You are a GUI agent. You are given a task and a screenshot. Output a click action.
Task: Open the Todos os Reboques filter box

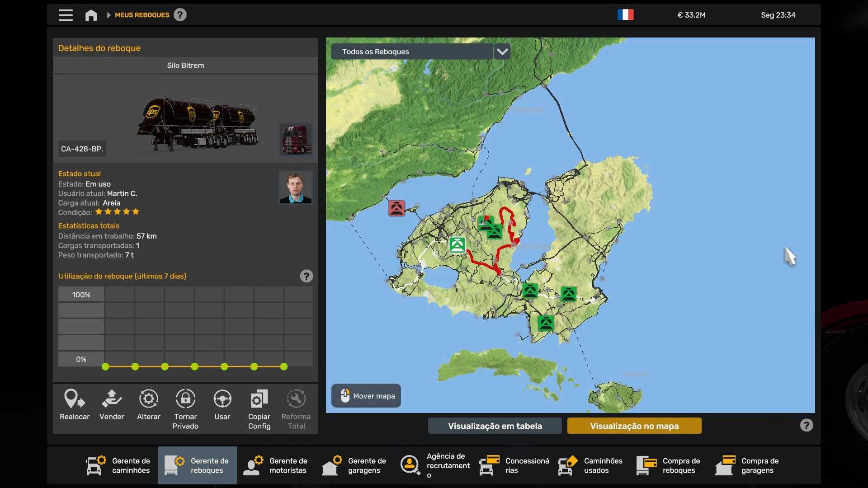pyautogui.click(x=411, y=52)
